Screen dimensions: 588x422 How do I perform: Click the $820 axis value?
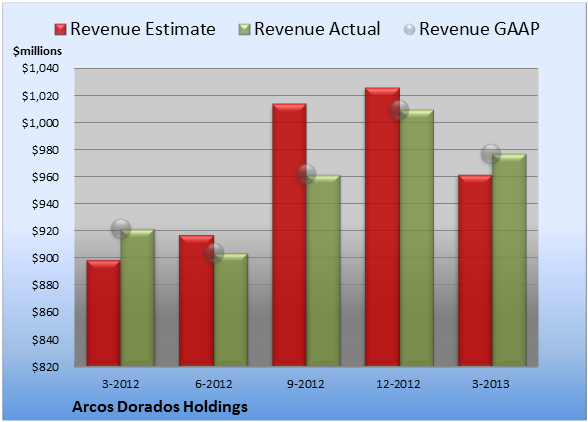point(45,367)
